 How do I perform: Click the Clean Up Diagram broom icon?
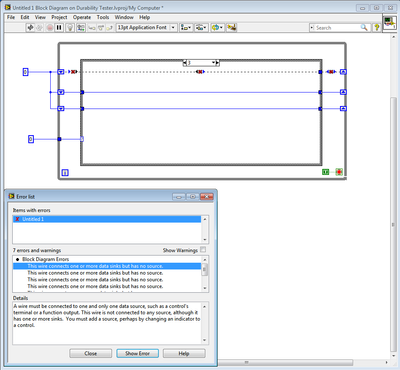[x=231, y=28]
